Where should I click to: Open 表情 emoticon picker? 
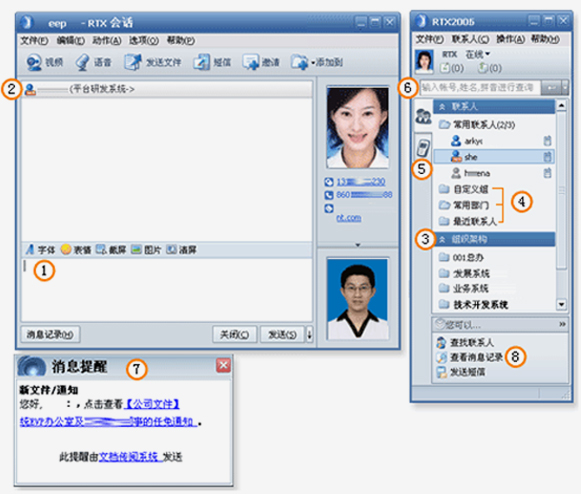(76, 250)
